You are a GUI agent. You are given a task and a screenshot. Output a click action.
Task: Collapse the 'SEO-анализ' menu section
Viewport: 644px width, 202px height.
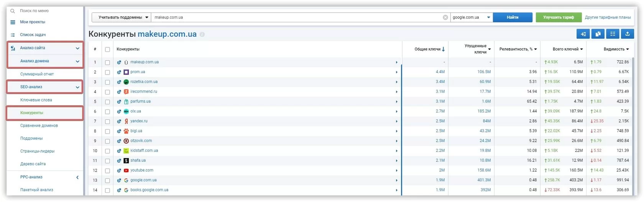coord(77,87)
